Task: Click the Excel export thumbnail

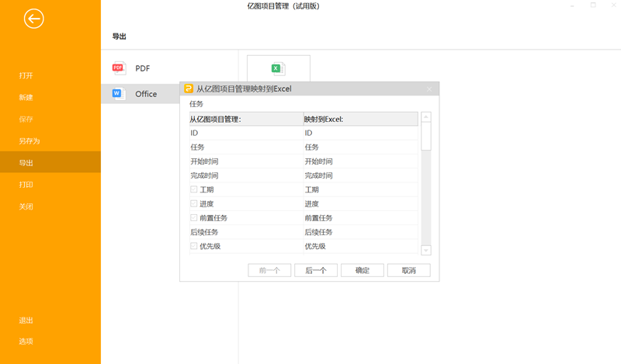Action: tap(279, 68)
